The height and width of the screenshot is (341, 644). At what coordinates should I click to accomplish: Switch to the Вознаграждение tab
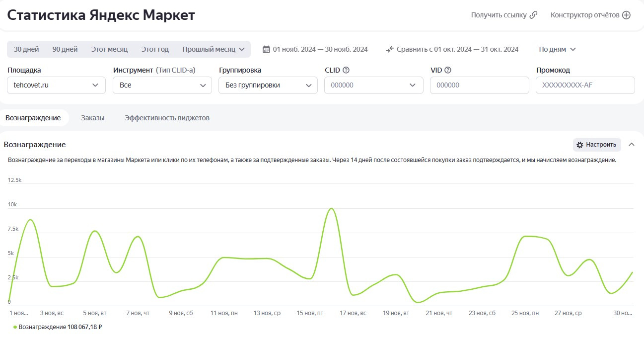(x=33, y=118)
